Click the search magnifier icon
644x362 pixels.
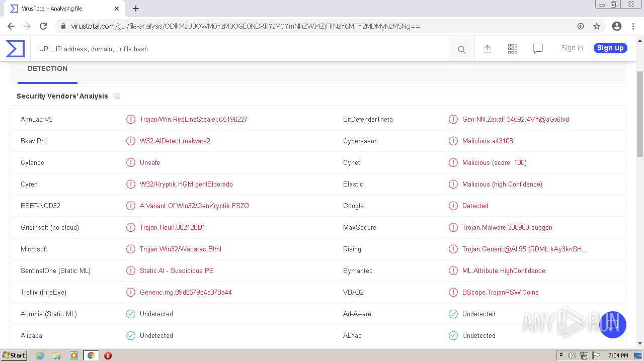coord(461,49)
